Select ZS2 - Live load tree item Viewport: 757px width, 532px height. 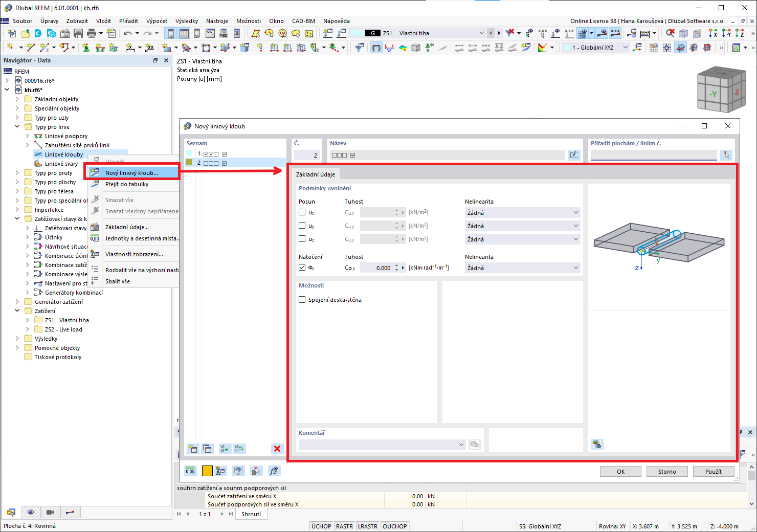click(63, 329)
